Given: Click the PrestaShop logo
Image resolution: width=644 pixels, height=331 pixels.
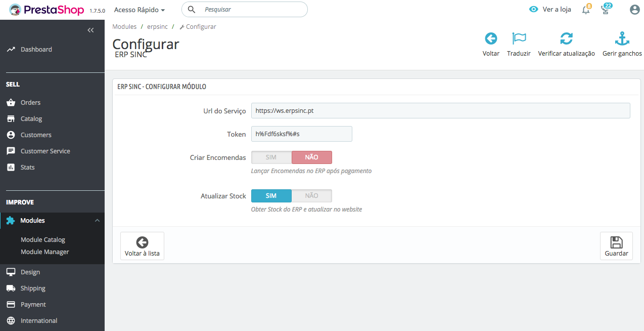Looking at the screenshot, I should coord(48,10).
